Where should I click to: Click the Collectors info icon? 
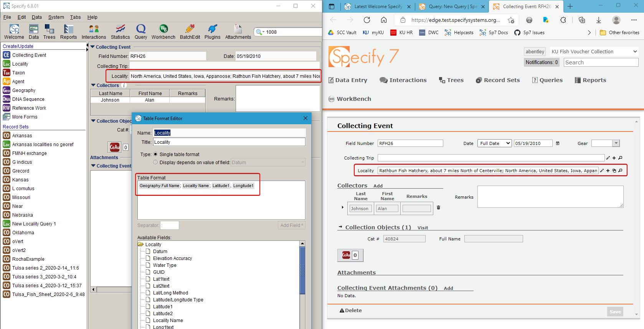124,86
